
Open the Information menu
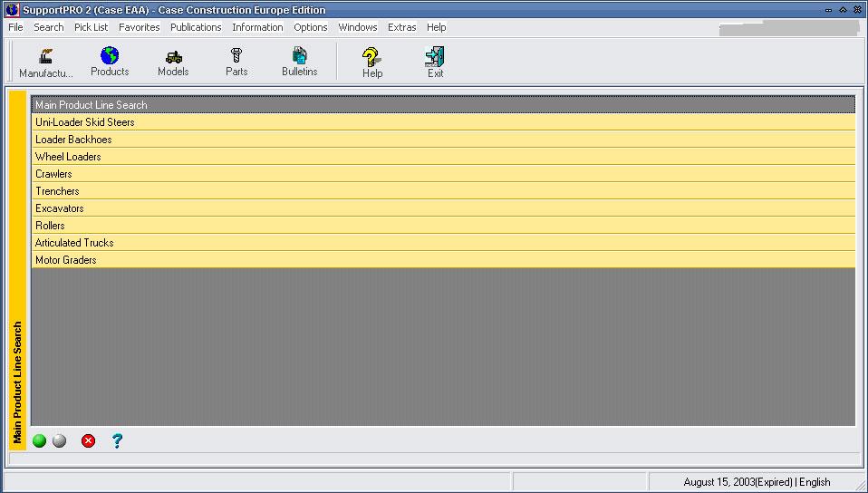tap(257, 27)
